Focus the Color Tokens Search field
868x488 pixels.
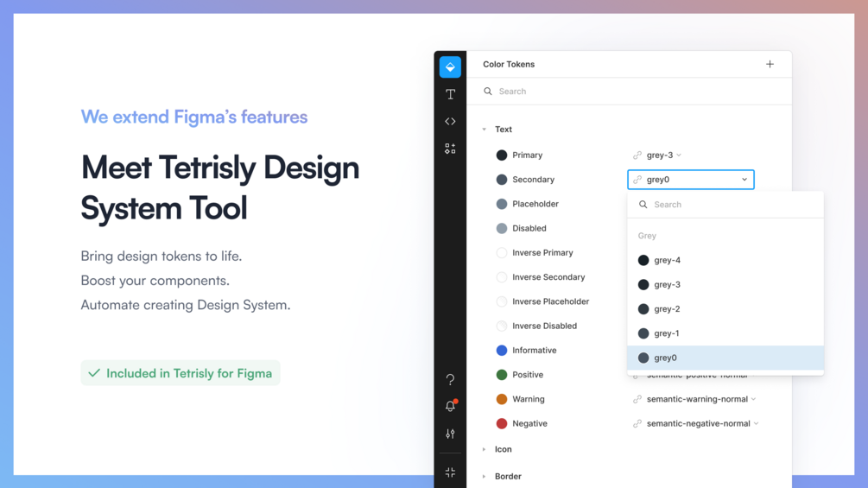pyautogui.click(x=629, y=92)
